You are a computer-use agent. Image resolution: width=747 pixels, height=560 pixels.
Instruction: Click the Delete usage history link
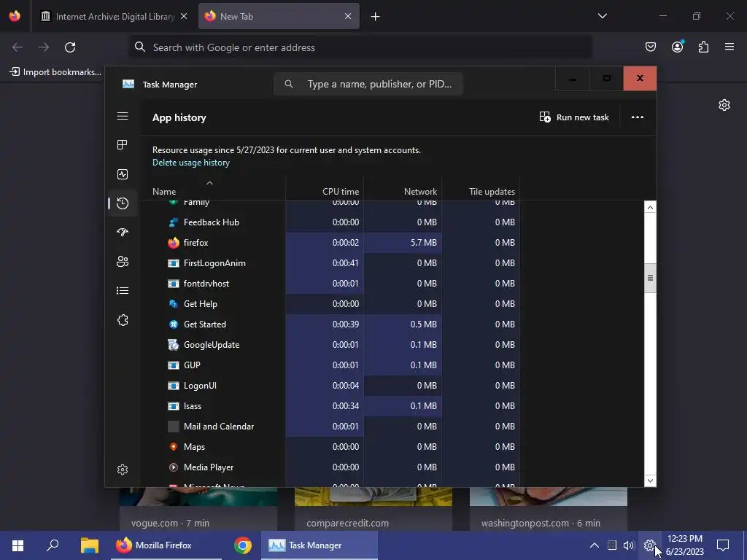(x=191, y=163)
